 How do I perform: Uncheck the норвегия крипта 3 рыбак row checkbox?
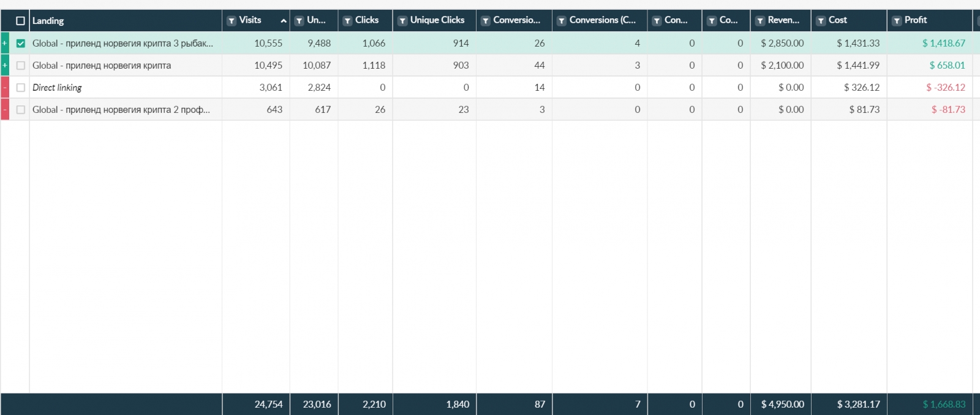point(21,44)
